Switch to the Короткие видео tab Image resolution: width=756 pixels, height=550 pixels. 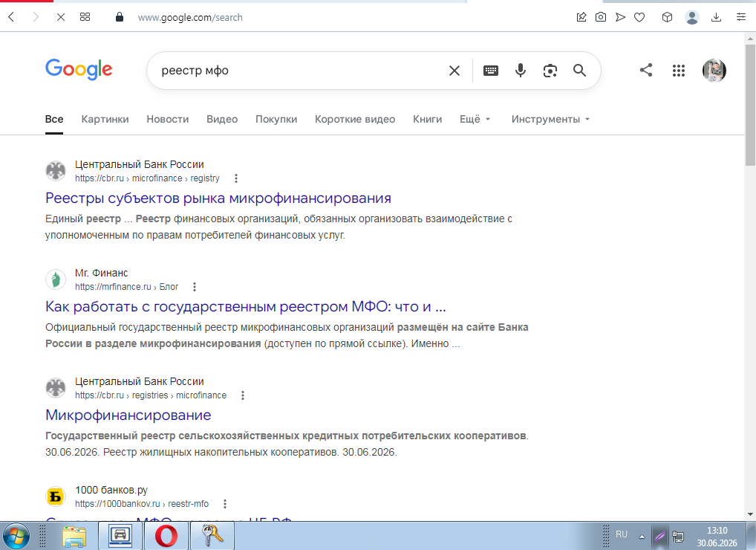point(355,119)
